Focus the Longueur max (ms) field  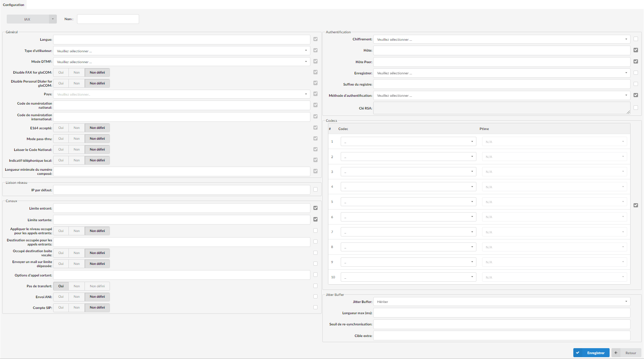pyautogui.click(x=502, y=313)
